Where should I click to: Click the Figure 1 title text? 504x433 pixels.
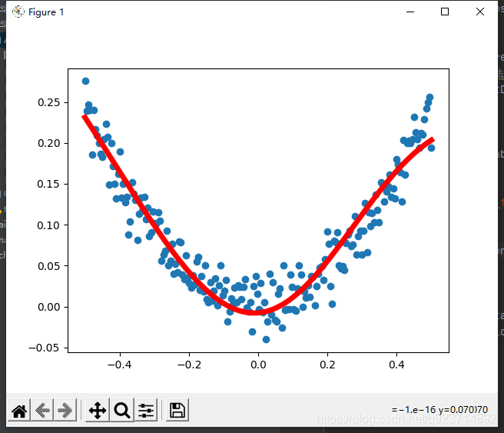(46, 12)
